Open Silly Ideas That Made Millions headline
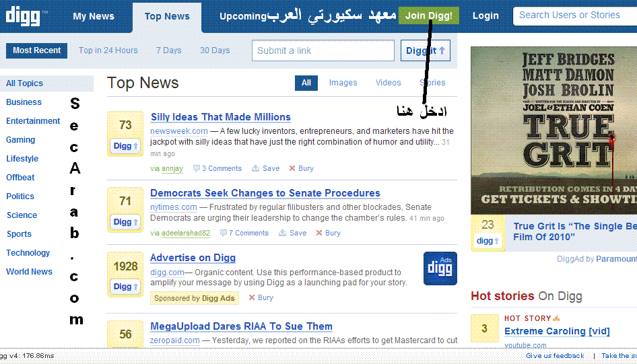 click(x=221, y=117)
